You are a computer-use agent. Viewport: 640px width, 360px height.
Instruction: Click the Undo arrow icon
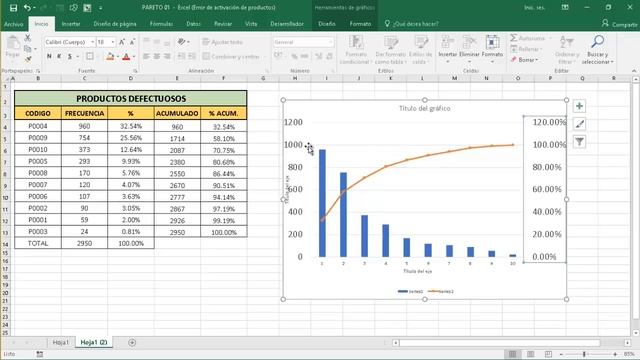coord(27,8)
